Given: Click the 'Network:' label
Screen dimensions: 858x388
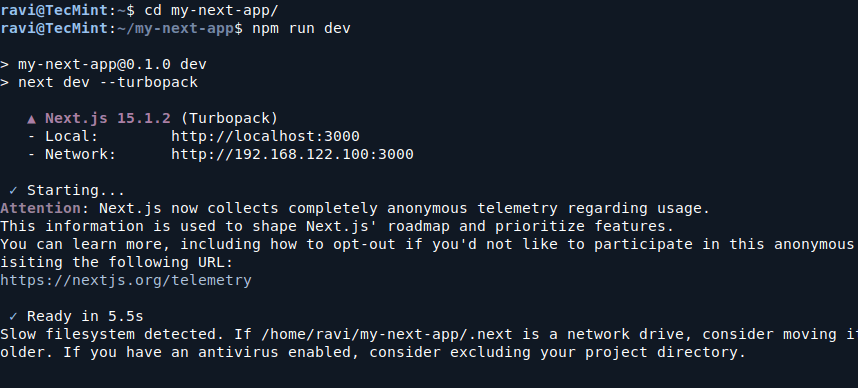Looking at the screenshot, I should tap(80, 154).
